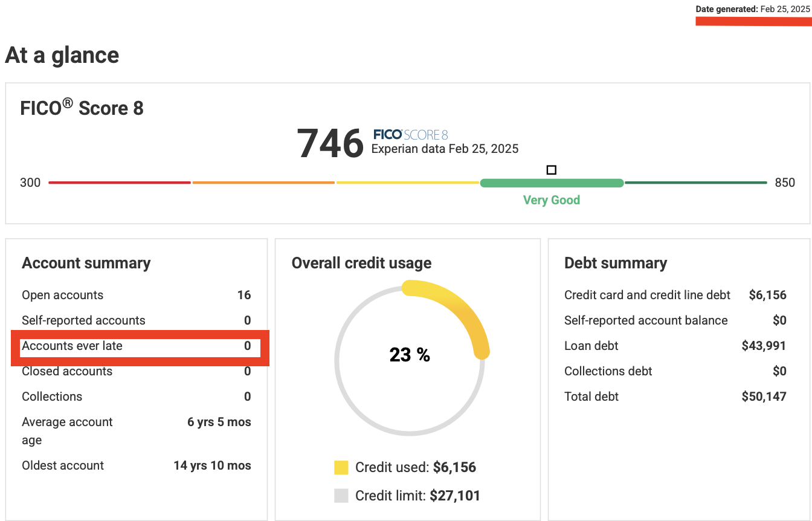
Task: Click the "6 yrs 5 mos" value
Action: [219, 422]
